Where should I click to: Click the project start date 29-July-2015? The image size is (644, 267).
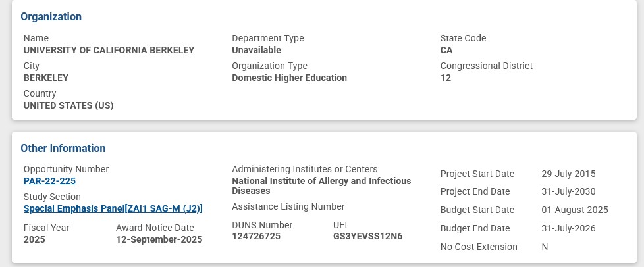568,174
